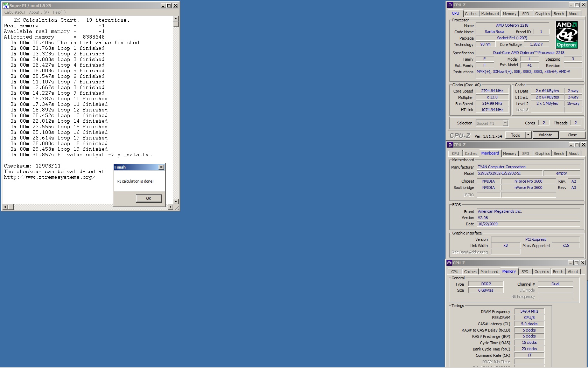Image resolution: width=588 pixels, height=368 pixels.
Task: Click Super PI vertical scrollbar down arrow
Action: [x=176, y=202]
